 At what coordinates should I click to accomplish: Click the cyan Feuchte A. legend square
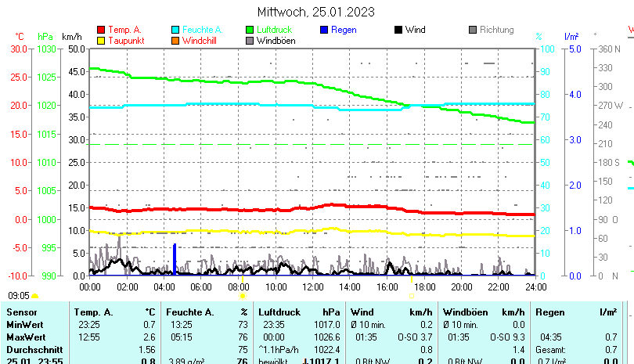[175, 30]
